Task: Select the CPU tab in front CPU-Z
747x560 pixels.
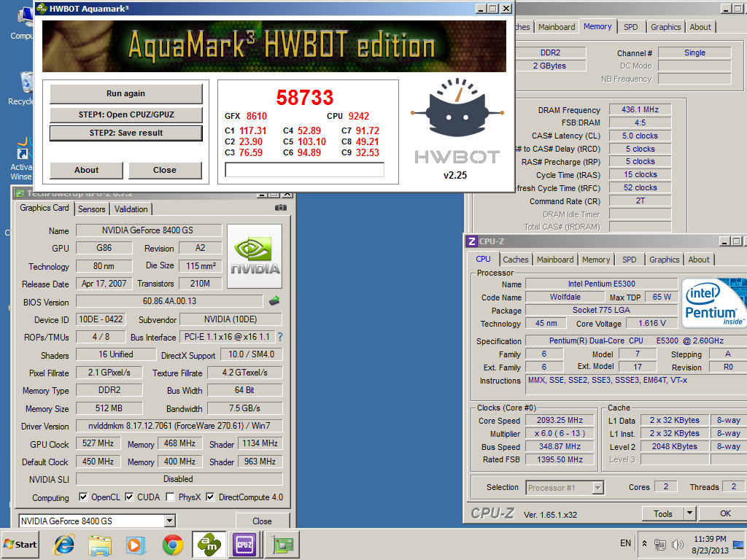Action: [483, 259]
